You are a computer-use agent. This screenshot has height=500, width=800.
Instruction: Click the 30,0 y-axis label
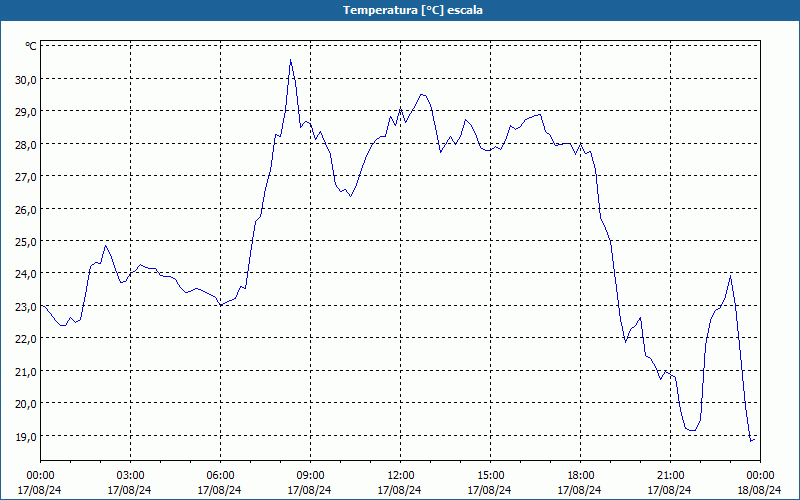[26, 79]
